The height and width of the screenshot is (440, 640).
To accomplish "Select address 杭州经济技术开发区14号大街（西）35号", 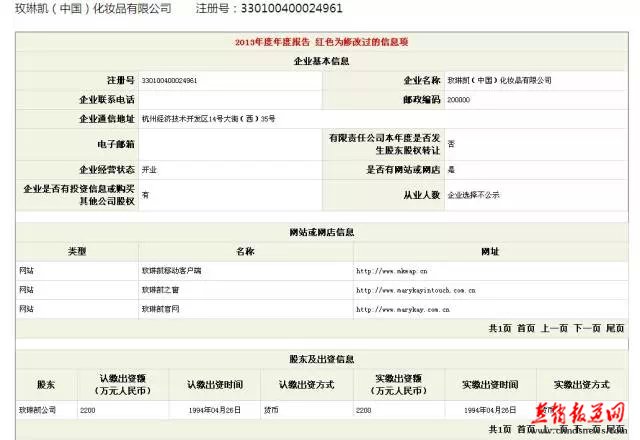I will coord(208,119).
